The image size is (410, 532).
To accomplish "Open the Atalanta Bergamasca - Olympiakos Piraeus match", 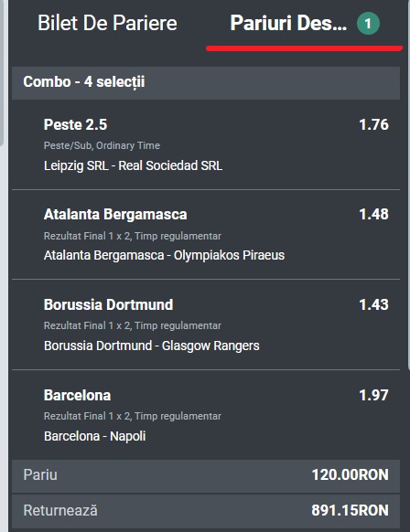I will tap(164, 255).
